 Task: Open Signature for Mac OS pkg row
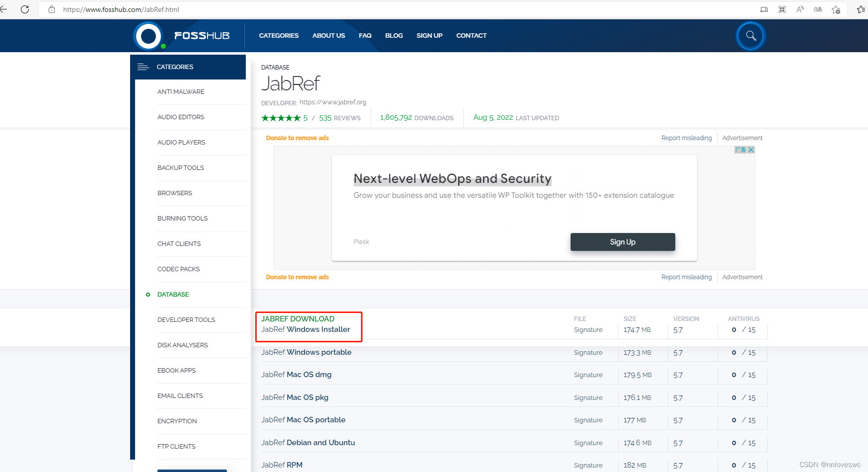588,398
